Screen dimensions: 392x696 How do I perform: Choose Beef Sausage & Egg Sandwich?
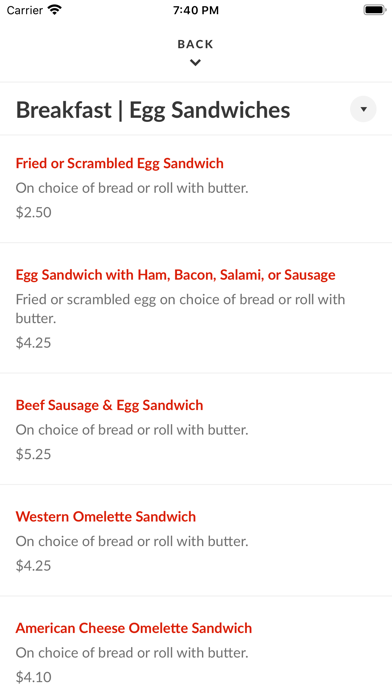point(109,405)
